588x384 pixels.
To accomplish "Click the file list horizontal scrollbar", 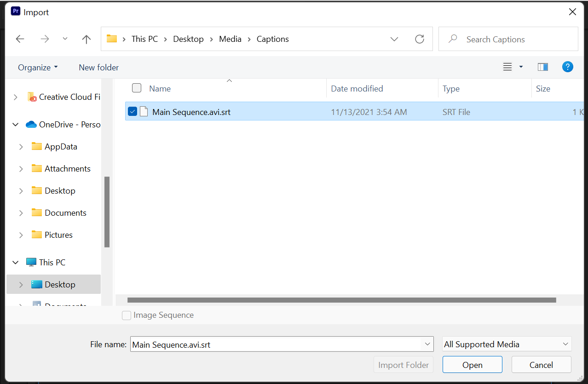I will [342, 300].
